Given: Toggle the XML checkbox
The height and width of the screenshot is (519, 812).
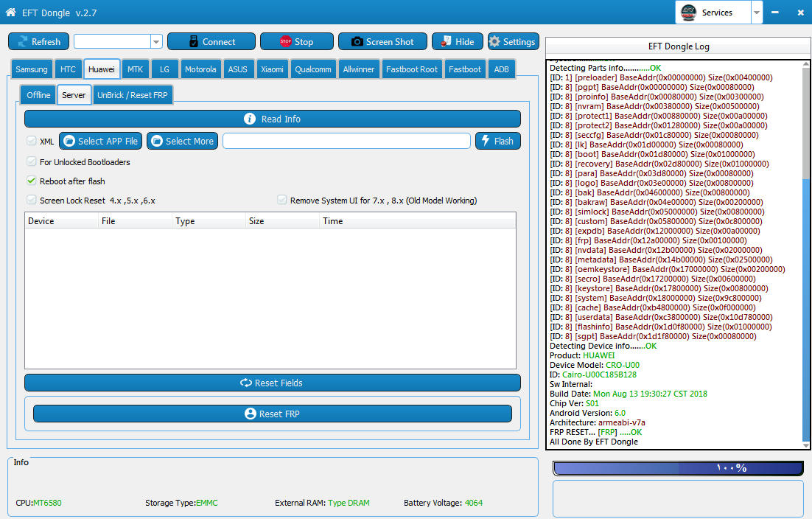Looking at the screenshot, I should pos(32,141).
